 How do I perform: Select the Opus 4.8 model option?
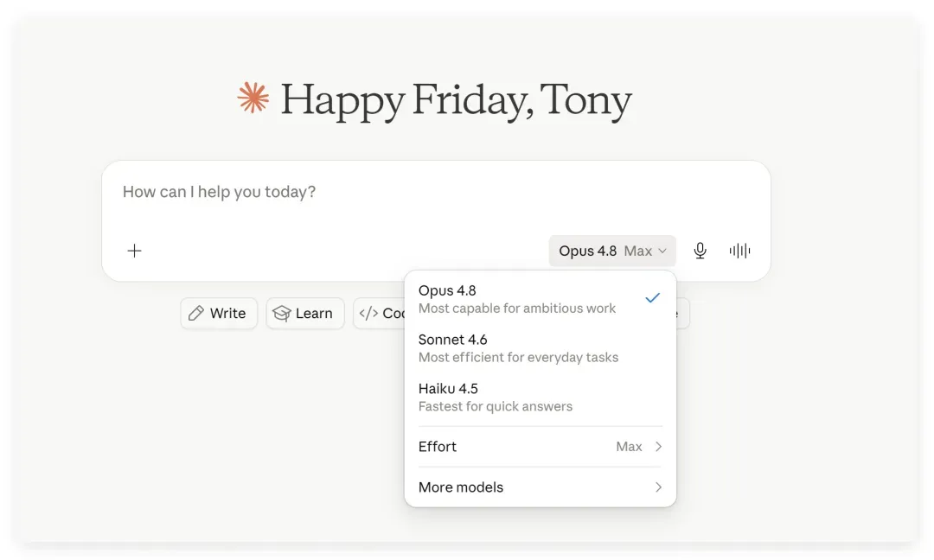[x=540, y=299]
